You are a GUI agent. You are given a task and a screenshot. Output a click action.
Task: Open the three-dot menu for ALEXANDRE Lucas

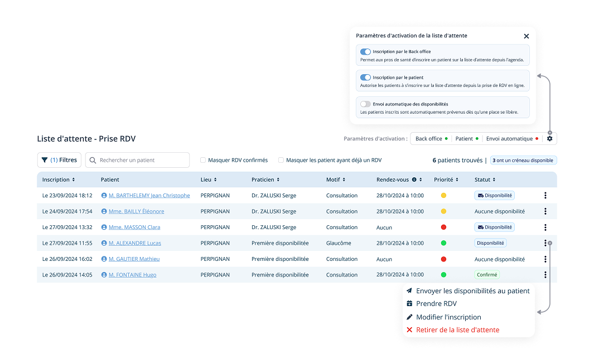(x=545, y=243)
